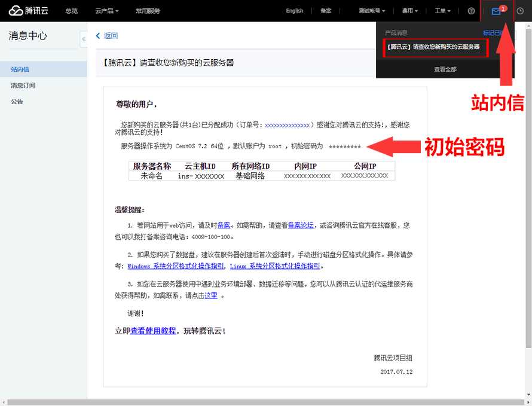
Task: Open the Linux 系统分区格式化操作指引 link
Action: coord(275,266)
